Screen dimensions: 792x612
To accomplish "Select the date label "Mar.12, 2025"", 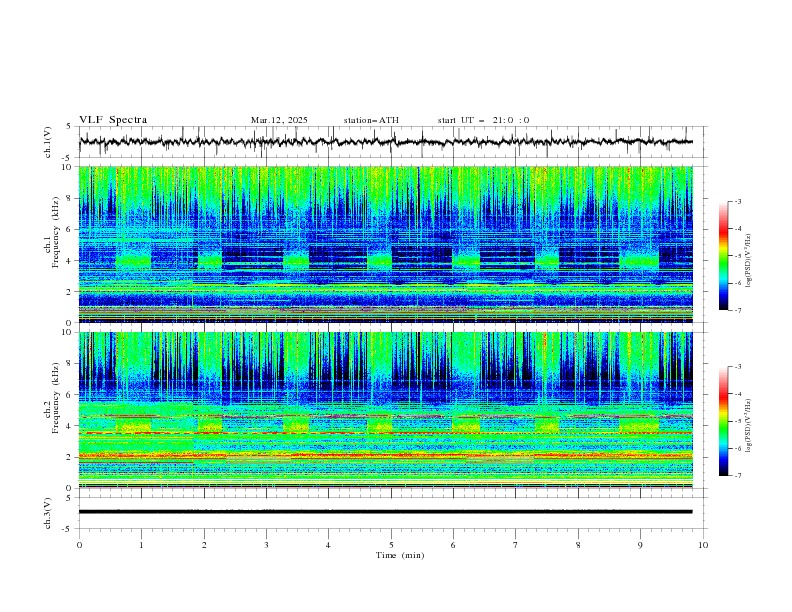I will pos(279,120).
